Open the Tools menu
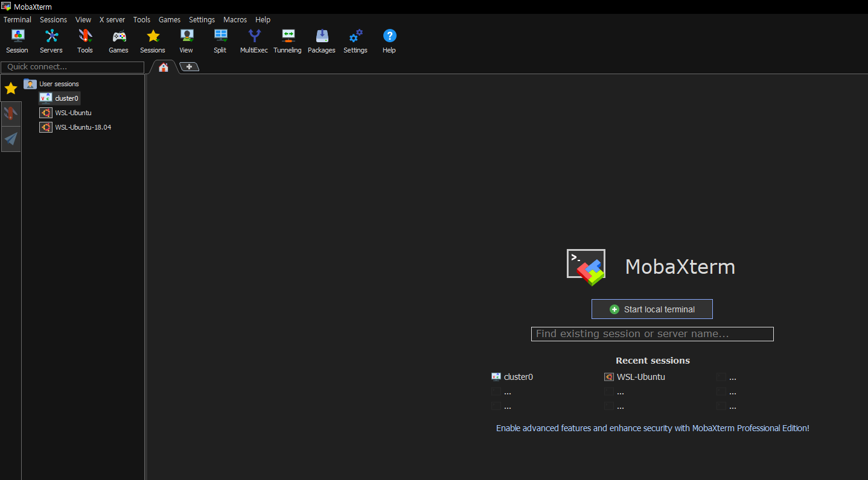The image size is (868, 480). 142,20
